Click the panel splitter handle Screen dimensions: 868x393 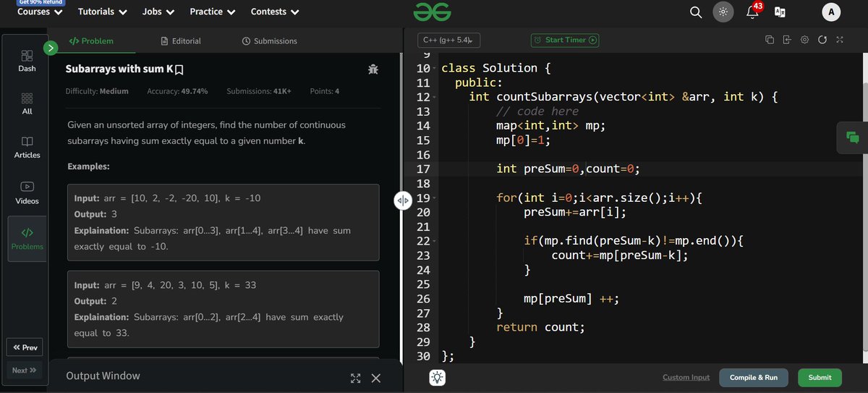[x=403, y=200]
